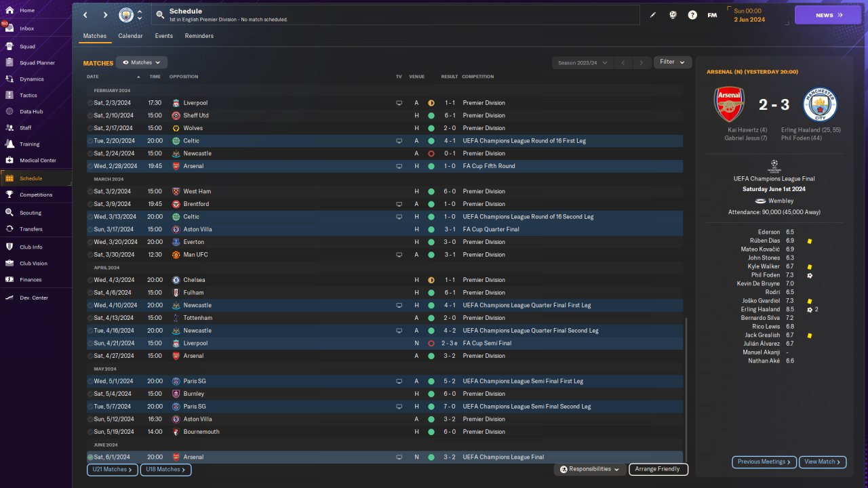Screen dimensions: 868x488
Task: Toggle the circle beside Sat 6/1/2024 Arsenal
Action: 90,457
